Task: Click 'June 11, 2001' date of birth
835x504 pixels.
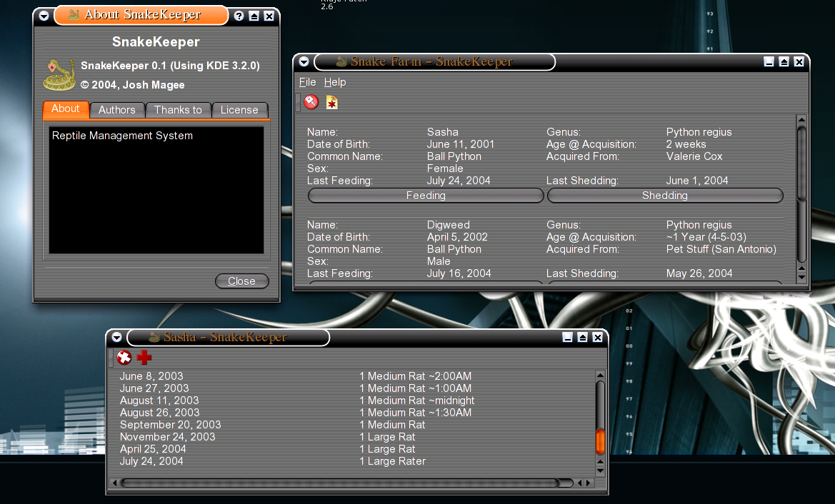Action: pyautogui.click(x=461, y=144)
